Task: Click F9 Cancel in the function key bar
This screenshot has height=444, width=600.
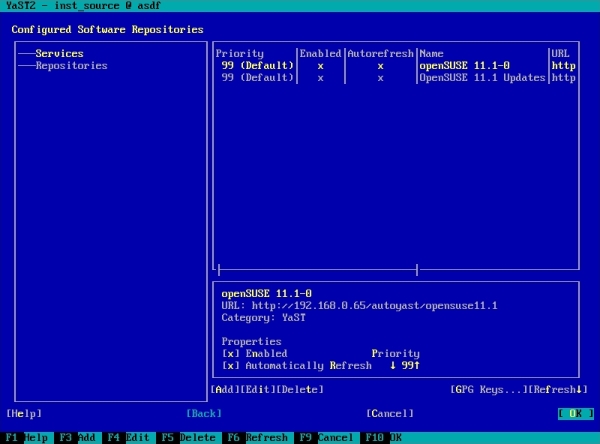Action: (x=326, y=437)
